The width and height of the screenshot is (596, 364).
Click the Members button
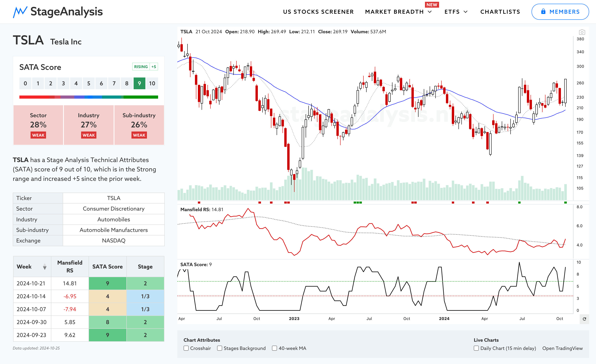pyautogui.click(x=560, y=12)
